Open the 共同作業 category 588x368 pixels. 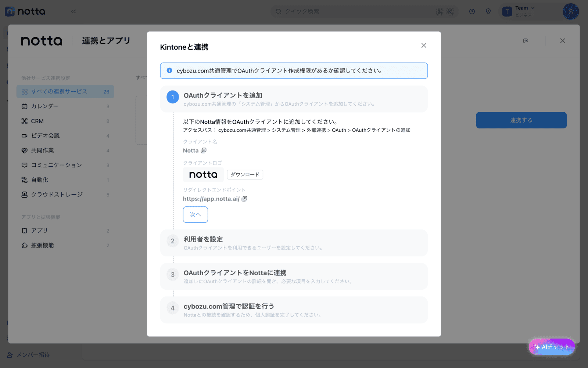point(65,151)
